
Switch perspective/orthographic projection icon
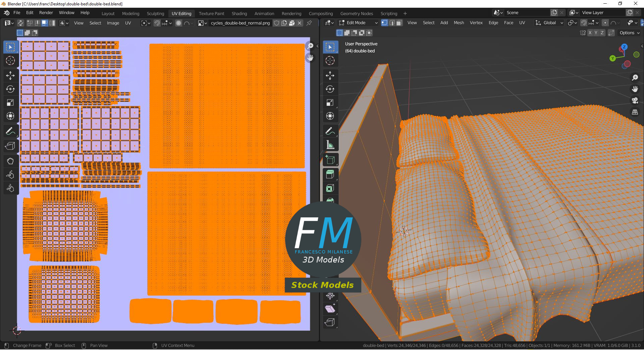pos(635,112)
